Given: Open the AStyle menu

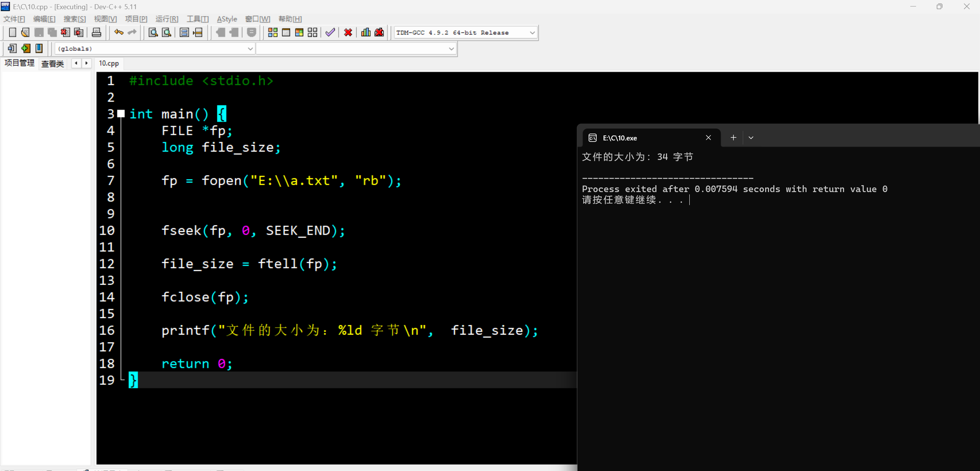Looking at the screenshot, I should pyautogui.click(x=227, y=19).
